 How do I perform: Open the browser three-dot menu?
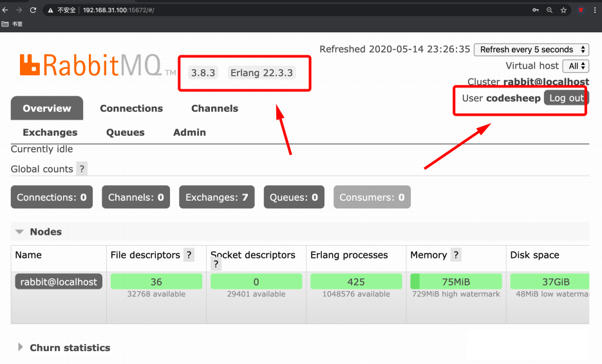tap(595, 10)
